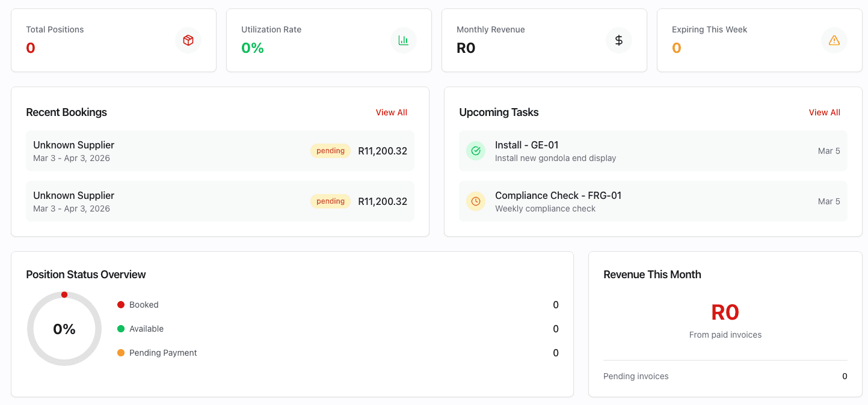The height and width of the screenshot is (405, 868).
Task: Click the Expiring This Week warning icon
Action: click(x=834, y=40)
